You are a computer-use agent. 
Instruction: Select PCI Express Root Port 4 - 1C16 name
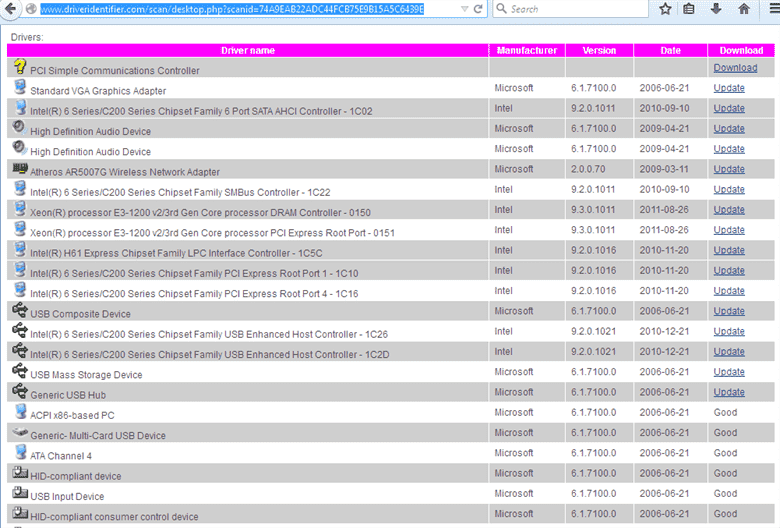[194, 294]
